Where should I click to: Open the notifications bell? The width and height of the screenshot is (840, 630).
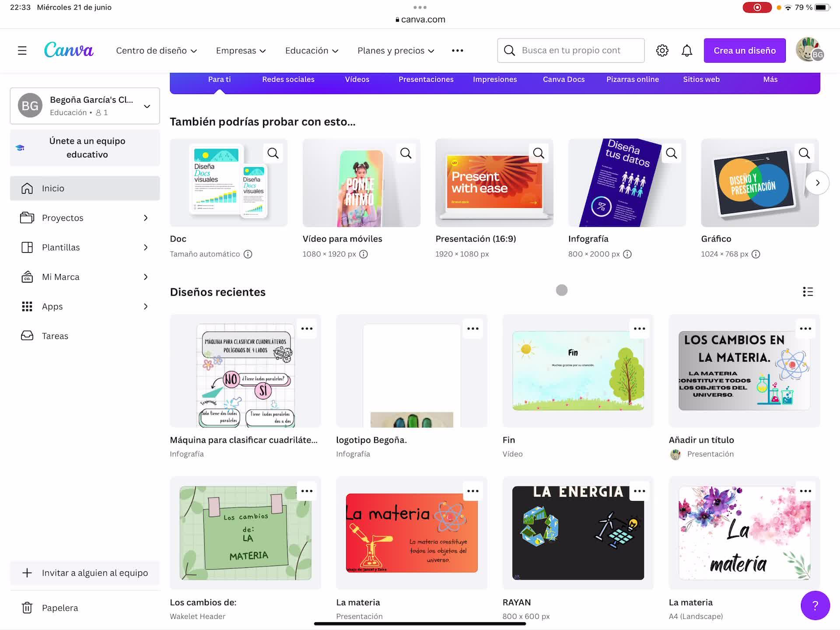click(x=687, y=51)
